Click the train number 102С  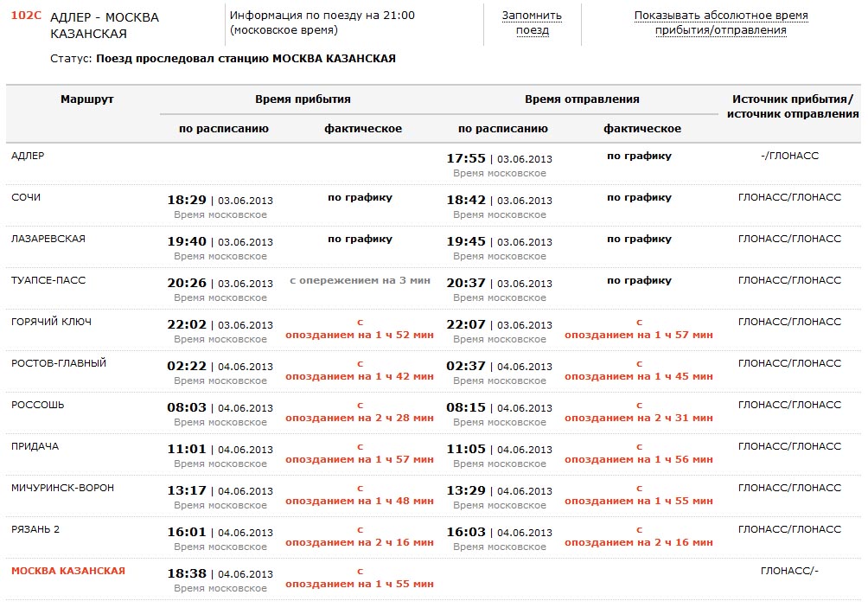[26, 16]
